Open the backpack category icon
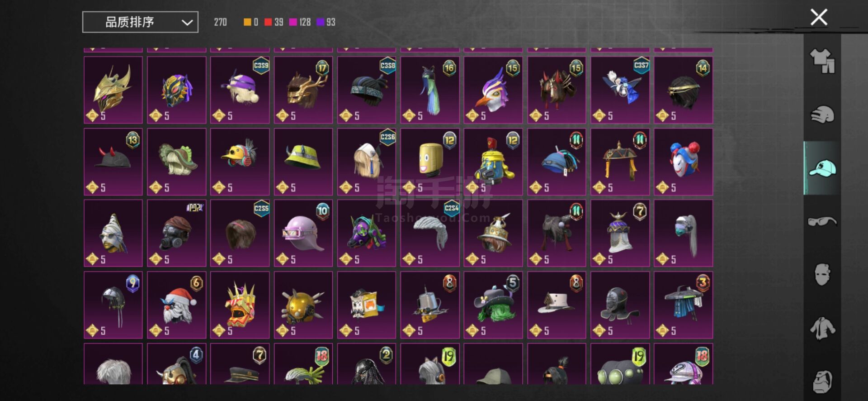The width and height of the screenshot is (868, 401). pyautogui.click(x=822, y=382)
